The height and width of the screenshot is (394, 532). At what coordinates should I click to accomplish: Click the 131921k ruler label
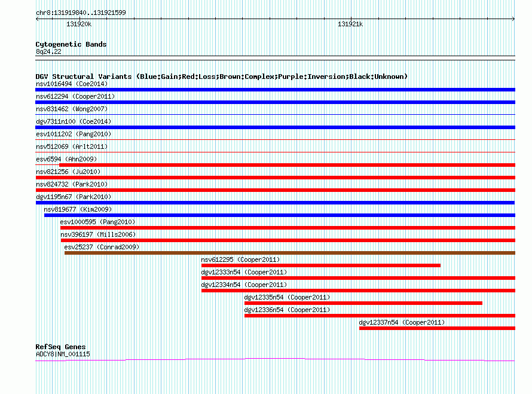(x=350, y=24)
